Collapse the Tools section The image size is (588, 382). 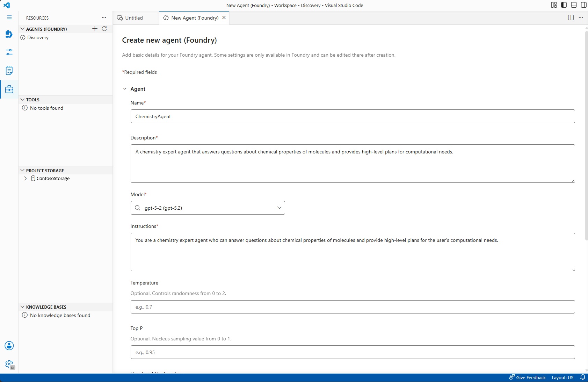(22, 100)
